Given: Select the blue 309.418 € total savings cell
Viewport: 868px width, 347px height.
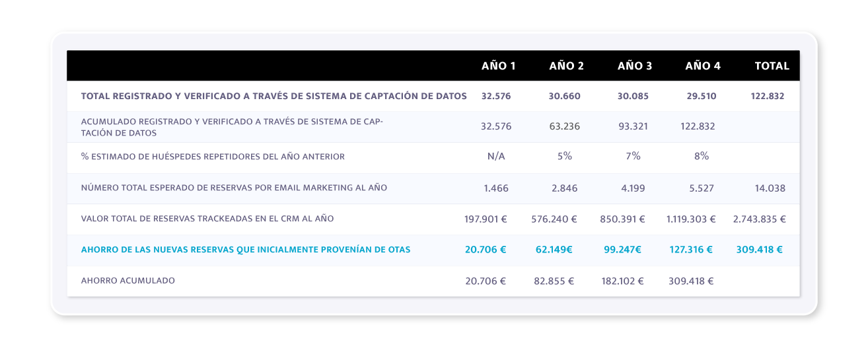Looking at the screenshot, I should tap(760, 249).
